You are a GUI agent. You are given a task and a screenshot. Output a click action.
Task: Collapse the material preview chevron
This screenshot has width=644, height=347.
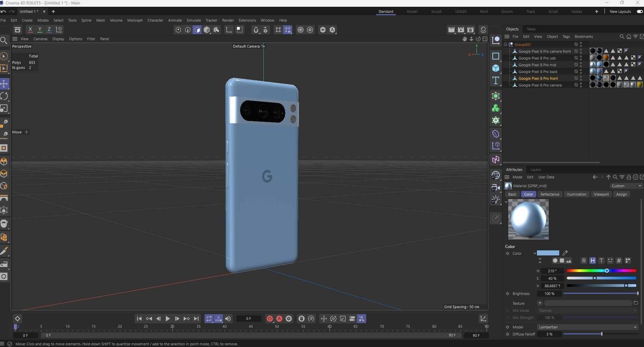(x=506, y=202)
